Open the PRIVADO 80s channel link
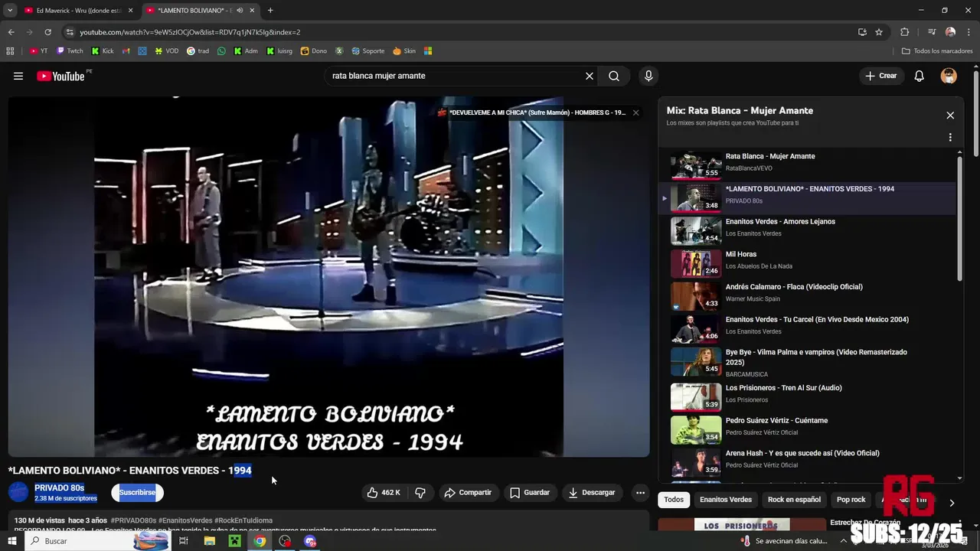 tap(59, 488)
